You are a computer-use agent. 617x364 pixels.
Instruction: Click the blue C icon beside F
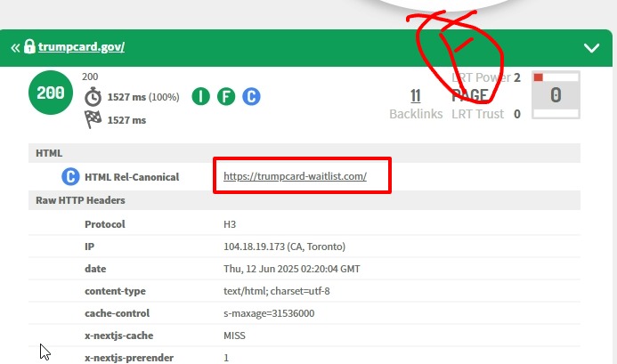click(x=251, y=96)
